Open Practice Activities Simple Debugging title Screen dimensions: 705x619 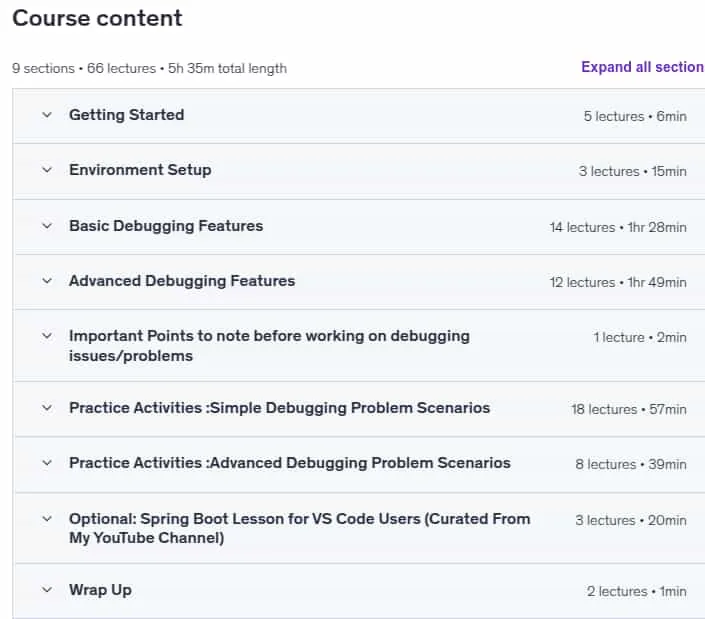[279, 408]
